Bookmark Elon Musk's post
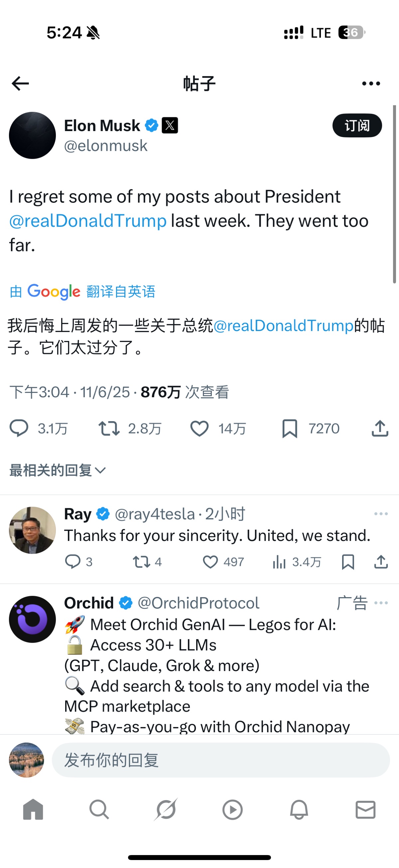The height and width of the screenshot is (868, 399). (290, 429)
